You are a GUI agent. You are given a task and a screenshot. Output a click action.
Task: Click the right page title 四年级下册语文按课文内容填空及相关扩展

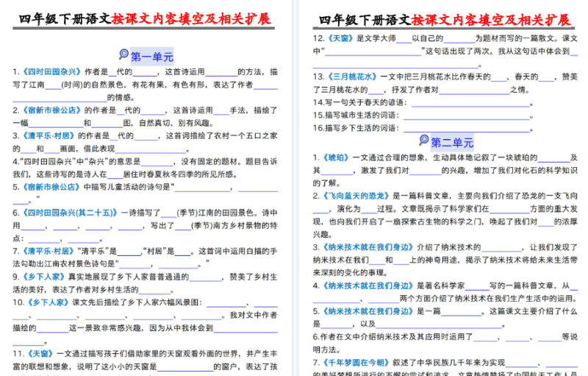[x=445, y=20]
